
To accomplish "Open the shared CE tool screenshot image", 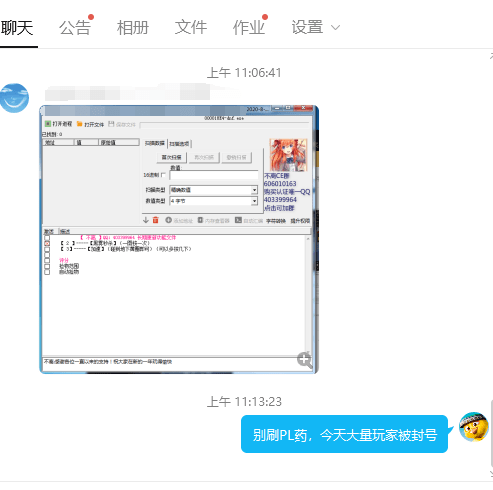I will [x=179, y=239].
